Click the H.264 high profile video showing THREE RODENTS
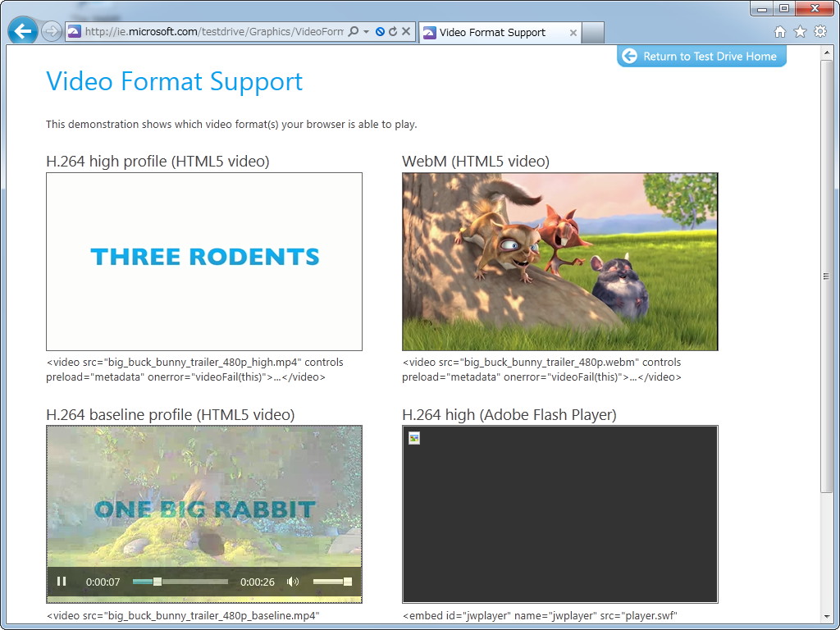Viewport: 840px width, 630px height. coord(204,262)
